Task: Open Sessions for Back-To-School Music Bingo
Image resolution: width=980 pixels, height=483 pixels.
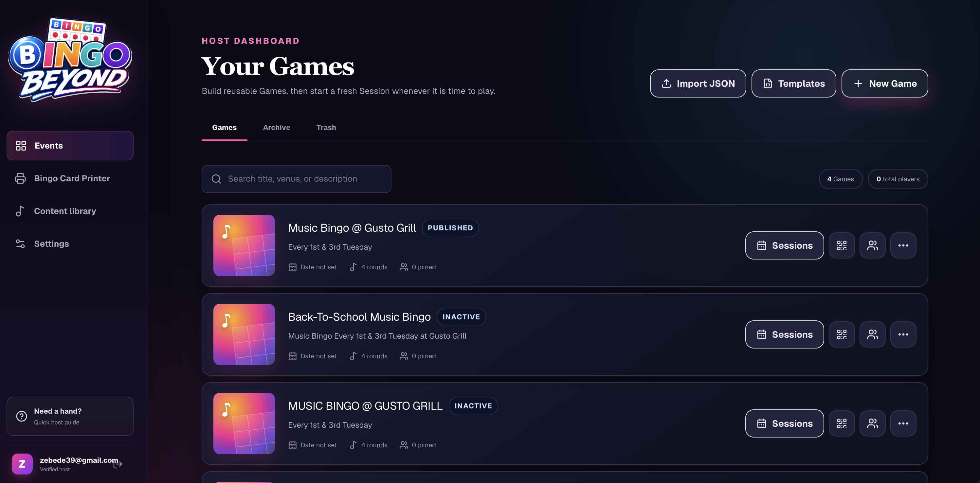Action: 785,334
